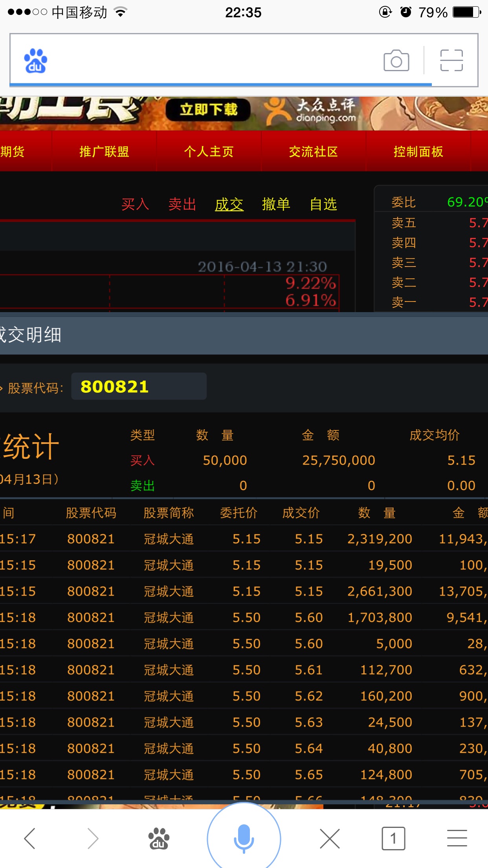Start voice search with microphone button
The height and width of the screenshot is (868, 488).
tap(244, 837)
